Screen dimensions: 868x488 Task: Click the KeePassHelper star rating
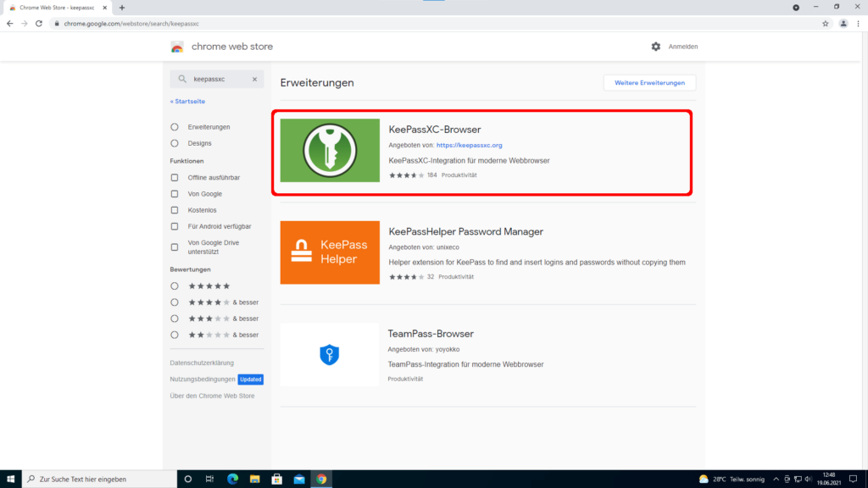406,277
